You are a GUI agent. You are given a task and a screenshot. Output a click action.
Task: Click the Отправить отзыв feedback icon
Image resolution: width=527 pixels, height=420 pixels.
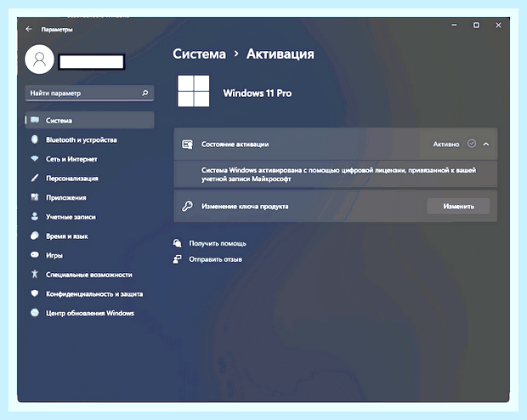pyautogui.click(x=177, y=259)
